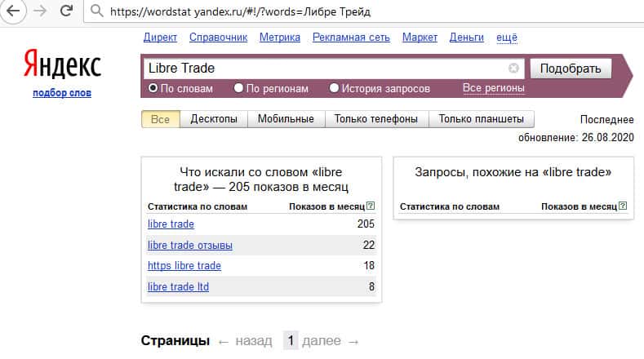Switch to the Все device tab
Screen dimensions: 644x359
[160, 119]
